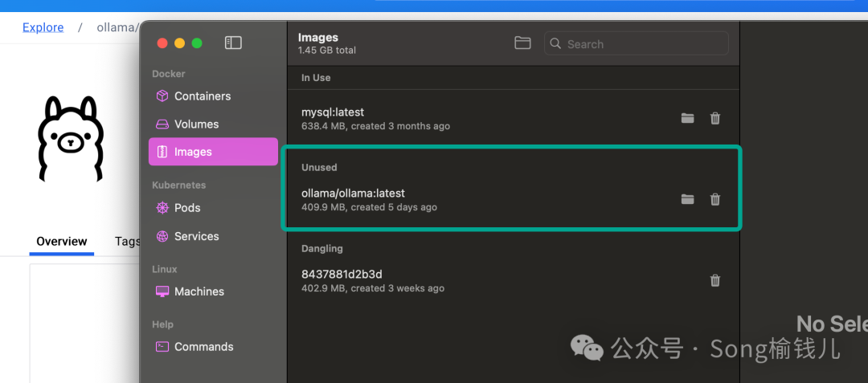Click the Images archive icon
868x383 pixels.
[x=162, y=152]
